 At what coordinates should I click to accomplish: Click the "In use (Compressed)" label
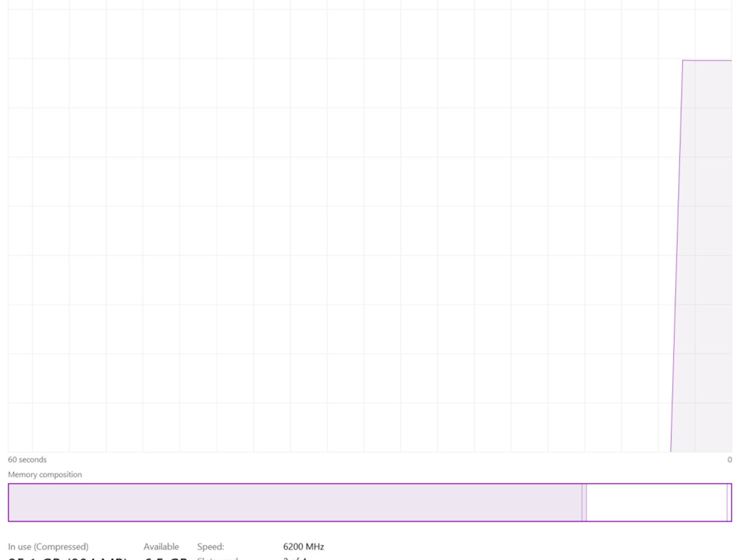[48, 547]
